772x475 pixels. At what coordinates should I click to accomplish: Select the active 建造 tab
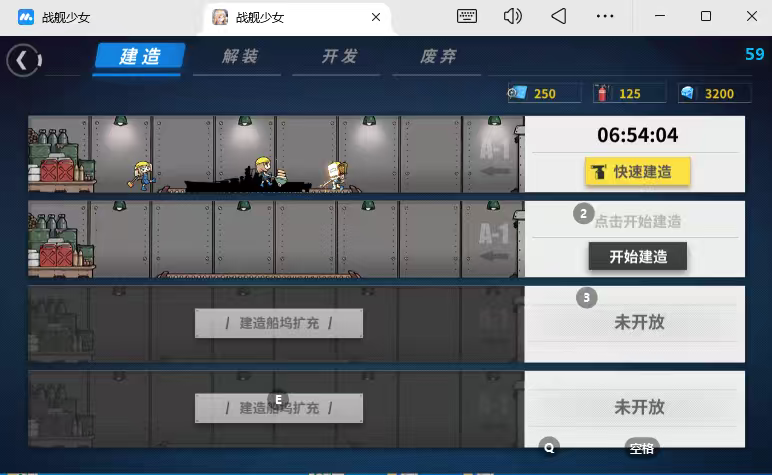pos(140,57)
